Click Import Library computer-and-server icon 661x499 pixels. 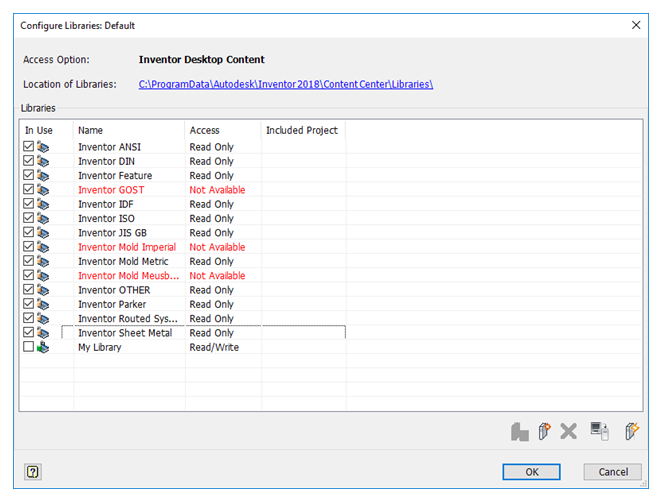599,431
